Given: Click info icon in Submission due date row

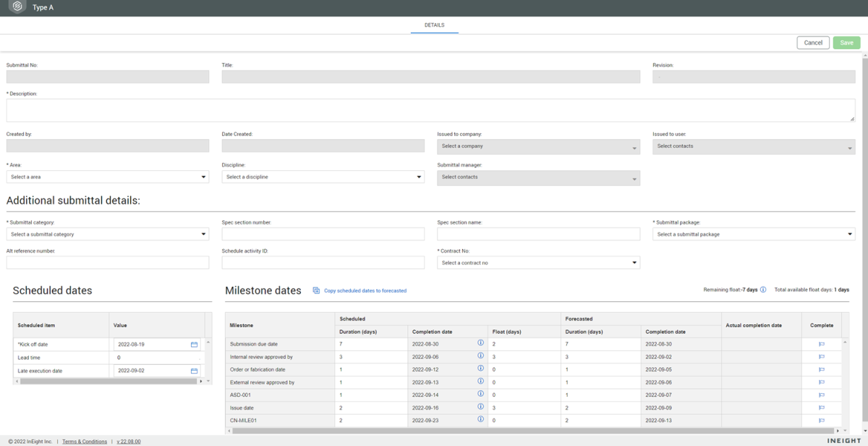Looking at the screenshot, I should click(480, 343).
